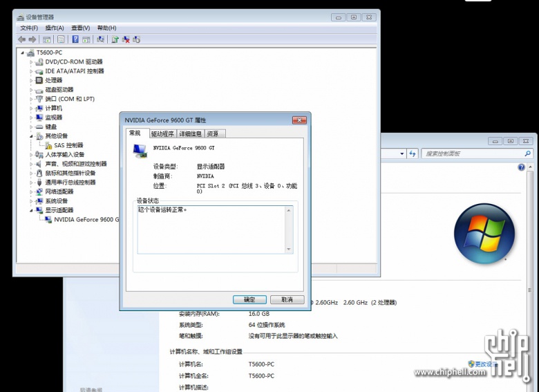This screenshot has width=539, height=392.
Task: Expand the 系统设备 node
Action: coord(31,200)
